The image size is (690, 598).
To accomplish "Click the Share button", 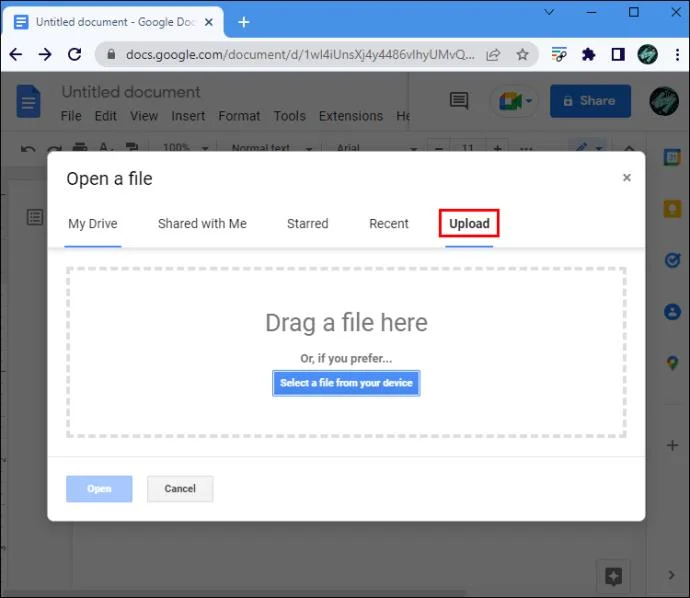I will click(x=590, y=101).
